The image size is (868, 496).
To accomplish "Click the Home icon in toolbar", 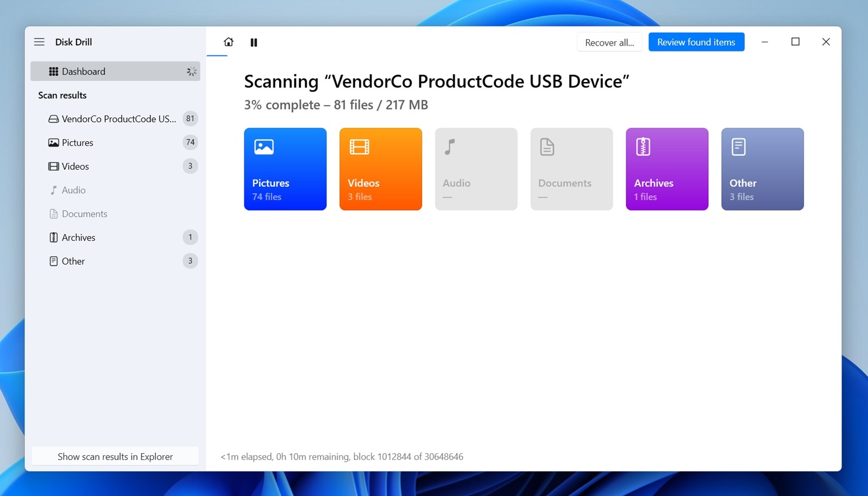I will click(229, 42).
